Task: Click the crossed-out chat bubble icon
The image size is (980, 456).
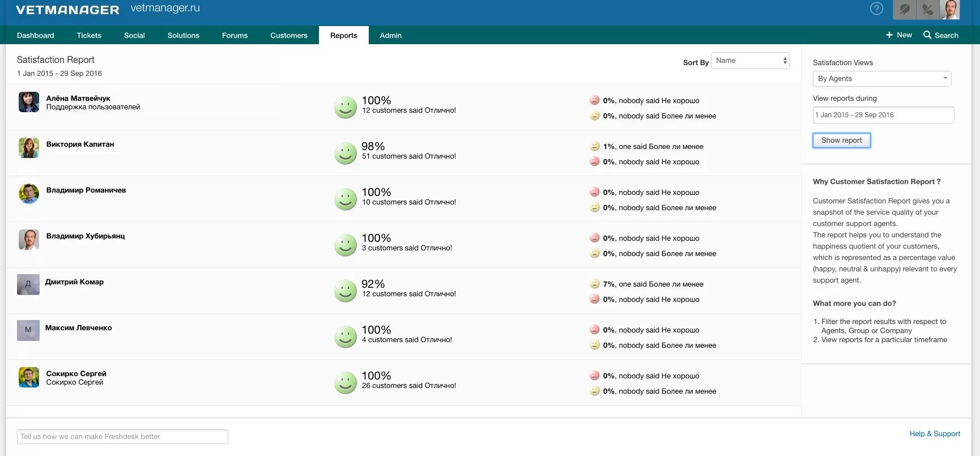Action: coord(905,10)
